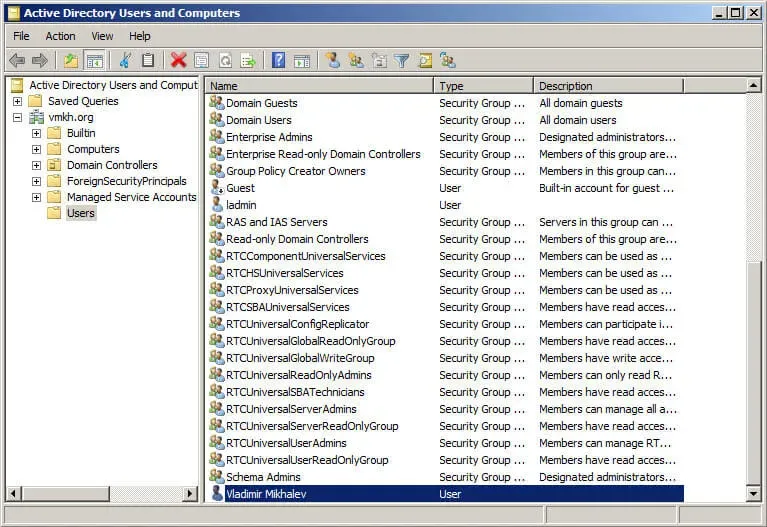Select Group Policy Creator Owners
The width and height of the screenshot is (767, 527).
295,171
